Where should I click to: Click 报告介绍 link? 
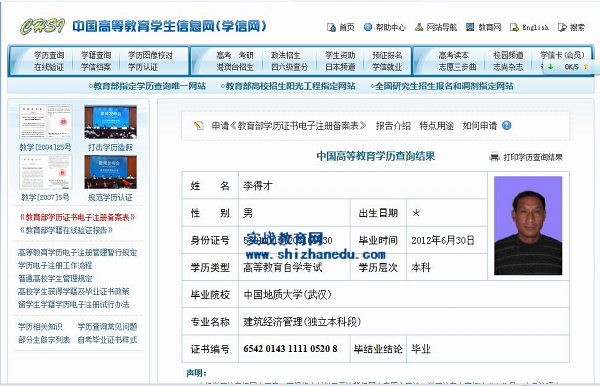393,126
